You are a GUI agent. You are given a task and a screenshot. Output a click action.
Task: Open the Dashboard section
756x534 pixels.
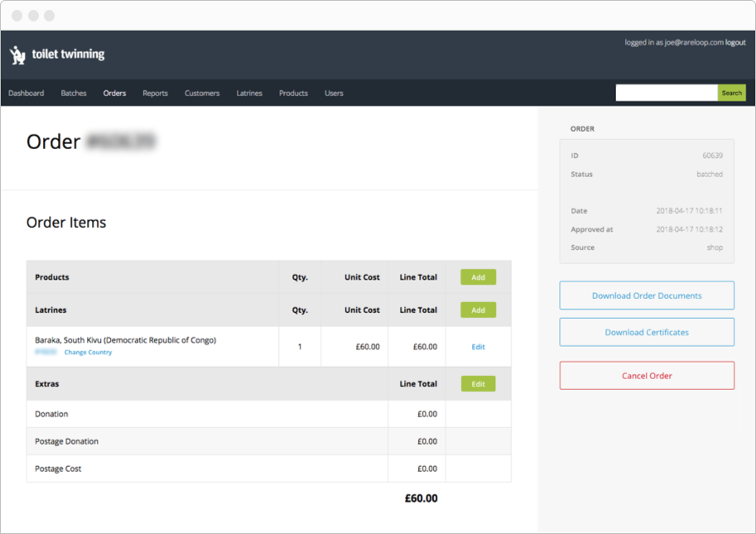coord(26,93)
